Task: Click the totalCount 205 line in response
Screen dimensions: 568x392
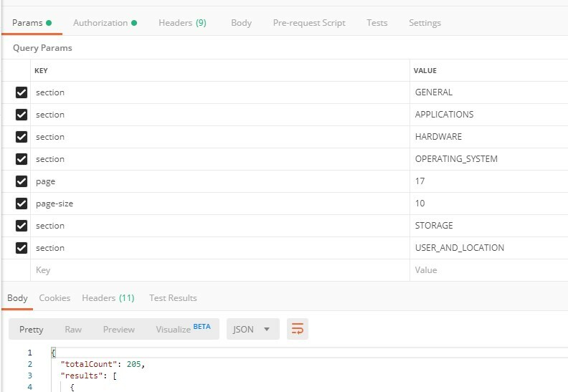Action: pyautogui.click(x=103, y=364)
